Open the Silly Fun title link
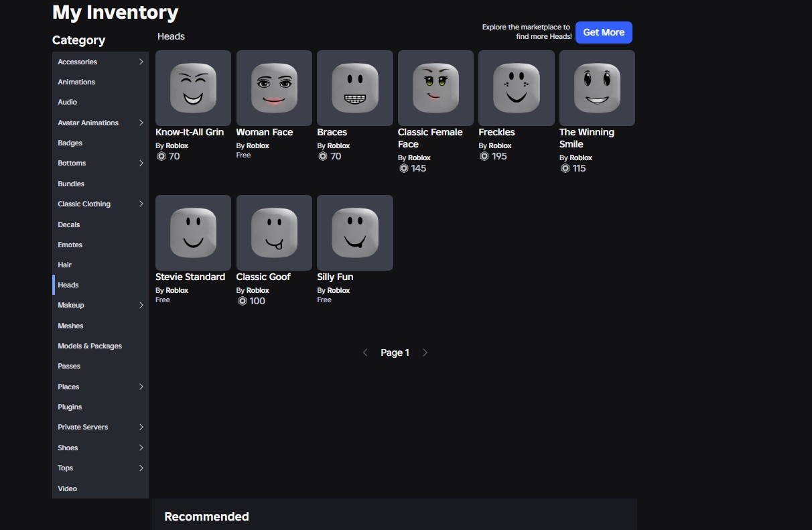 (x=335, y=277)
